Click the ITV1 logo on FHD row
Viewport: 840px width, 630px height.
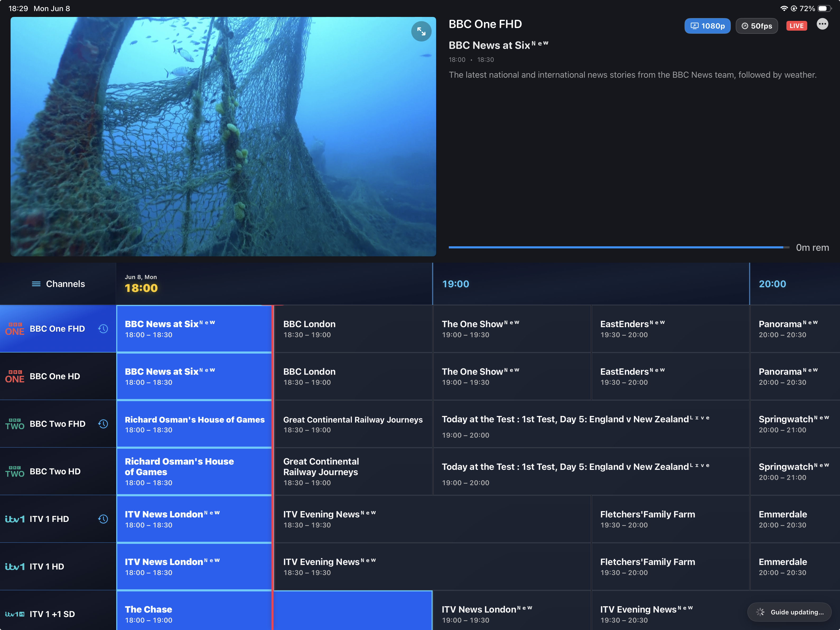15,519
